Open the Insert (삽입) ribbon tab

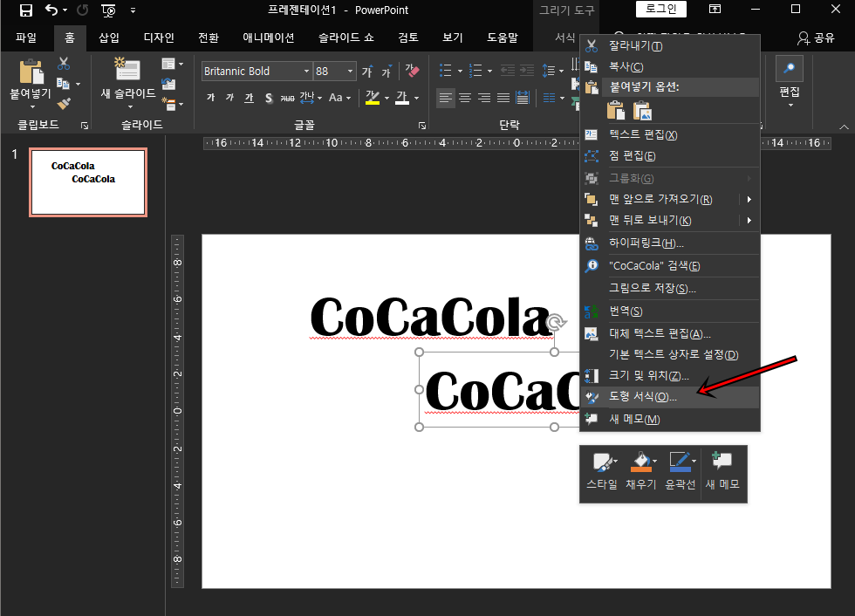point(108,38)
